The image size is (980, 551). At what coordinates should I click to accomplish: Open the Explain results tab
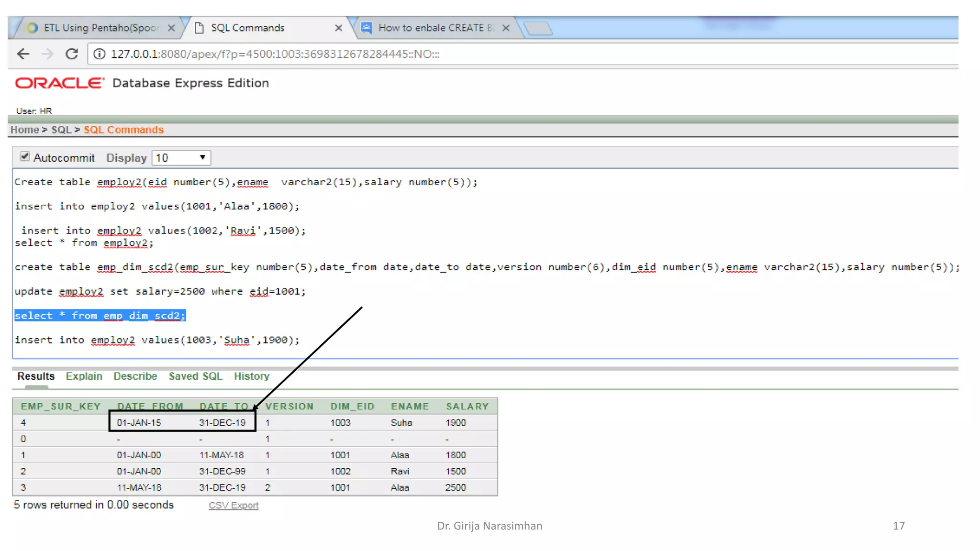pyautogui.click(x=84, y=376)
